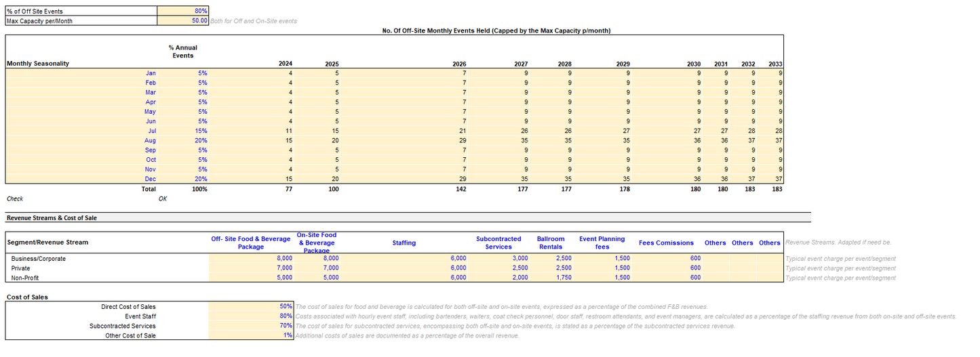
Task: Click the Max Capacity per/Month 50.00 cell
Action: click(183, 21)
